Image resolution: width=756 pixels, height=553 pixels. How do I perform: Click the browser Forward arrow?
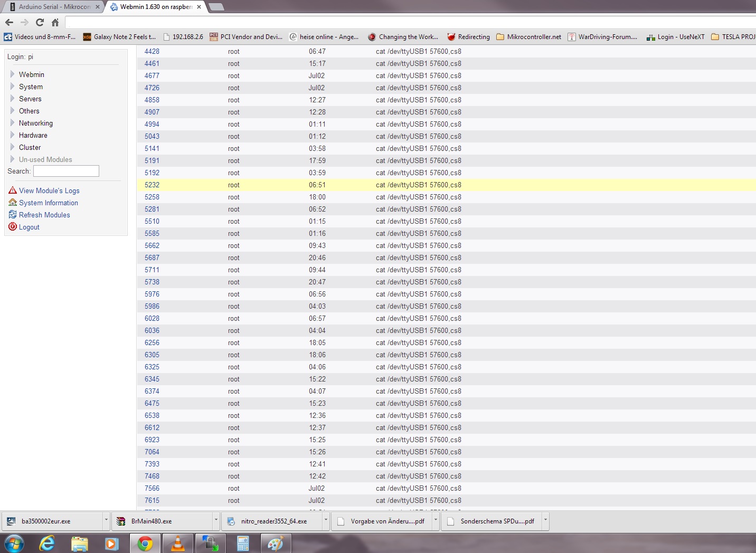[x=24, y=22]
